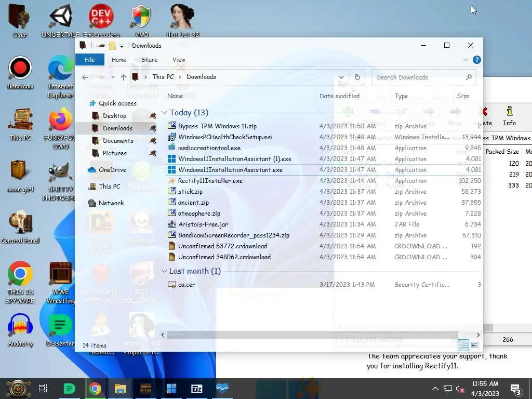Image resolution: width=532 pixels, height=399 pixels.
Task: Click the Start button on taskbar
Action: pyautogui.click(x=17, y=389)
